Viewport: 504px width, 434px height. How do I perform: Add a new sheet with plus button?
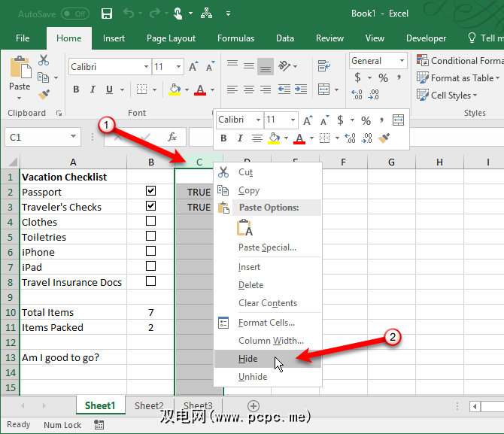(254, 405)
